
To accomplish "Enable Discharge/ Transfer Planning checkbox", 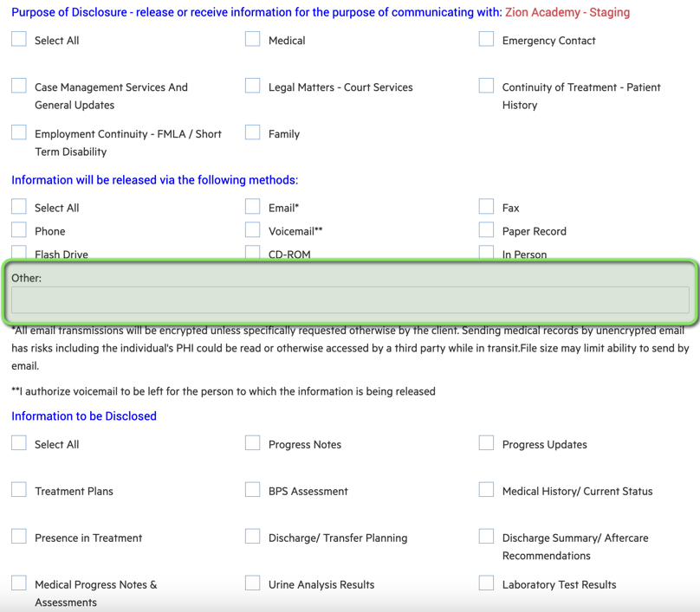I will (x=253, y=536).
